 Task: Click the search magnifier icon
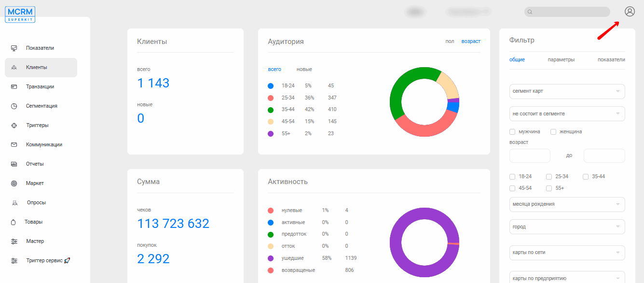[530, 12]
